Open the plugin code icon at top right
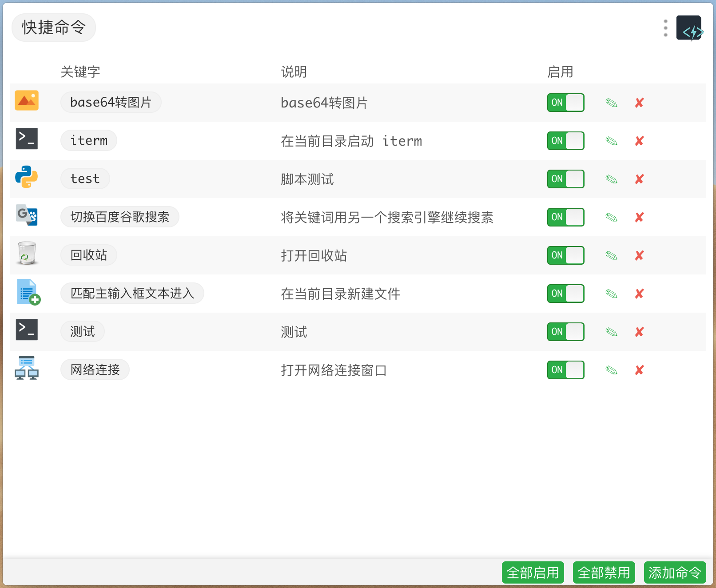 pyautogui.click(x=689, y=28)
